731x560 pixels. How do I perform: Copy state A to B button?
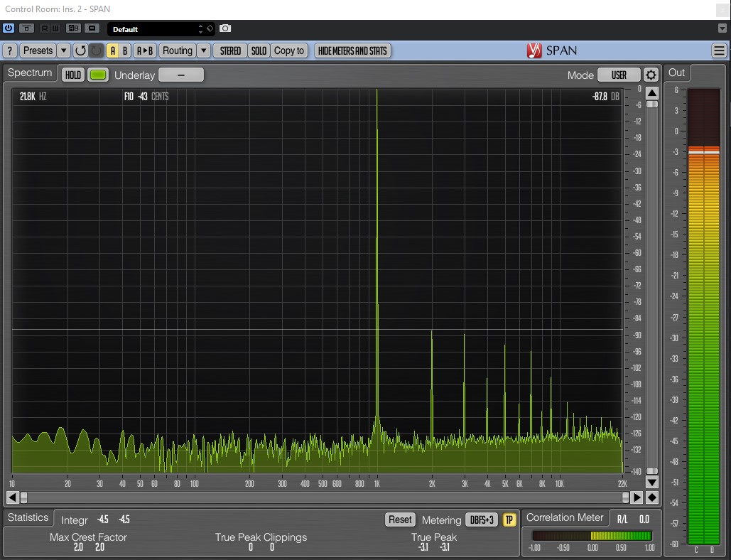coord(145,50)
